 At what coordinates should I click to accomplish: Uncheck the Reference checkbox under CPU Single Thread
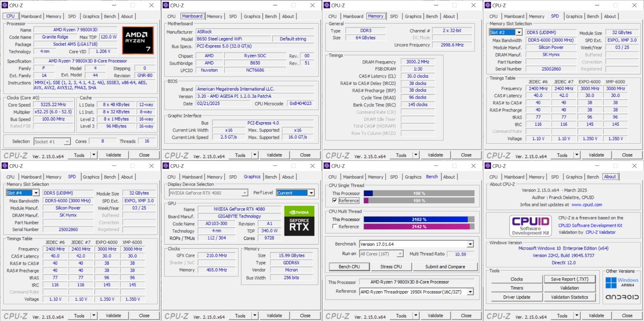click(x=334, y=200)
